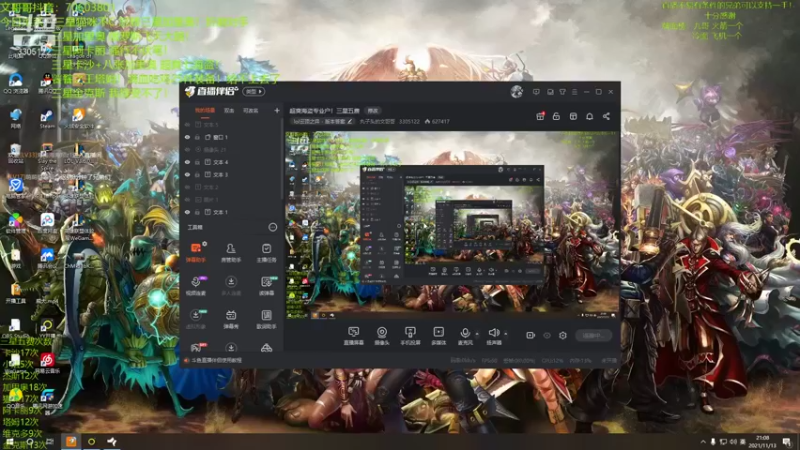Toggle visibility of 文本 1 source
The image size is (800, 450).
click(x=187, y=212)
